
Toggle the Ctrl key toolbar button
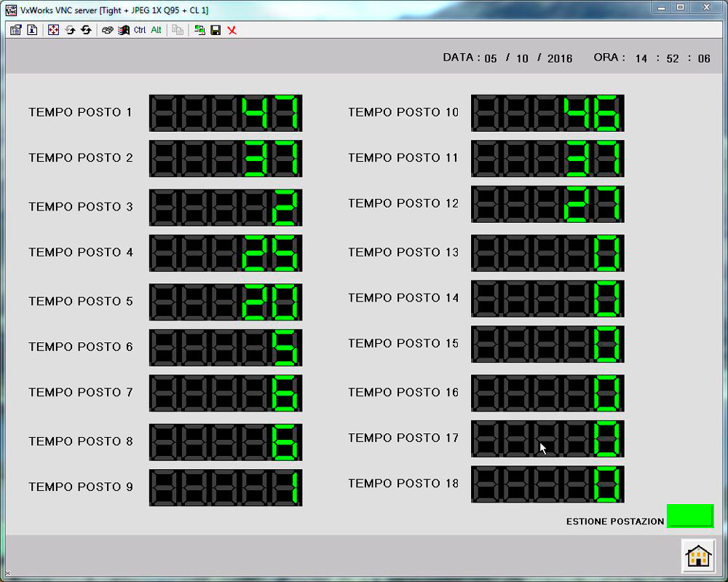pos(140,30)
